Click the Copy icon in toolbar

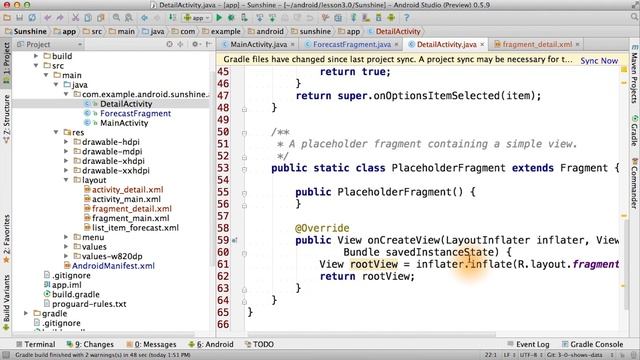coord(88,18)
